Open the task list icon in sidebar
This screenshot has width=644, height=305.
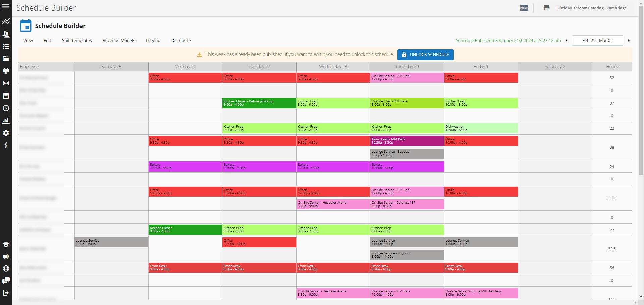point(6,46)
